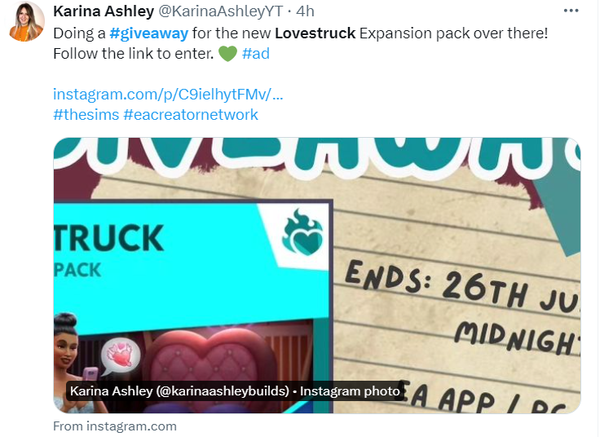Viewport: 600px width, 437px height.
Task: Click the Sim woman holding a phone
Action: [73, 362]
